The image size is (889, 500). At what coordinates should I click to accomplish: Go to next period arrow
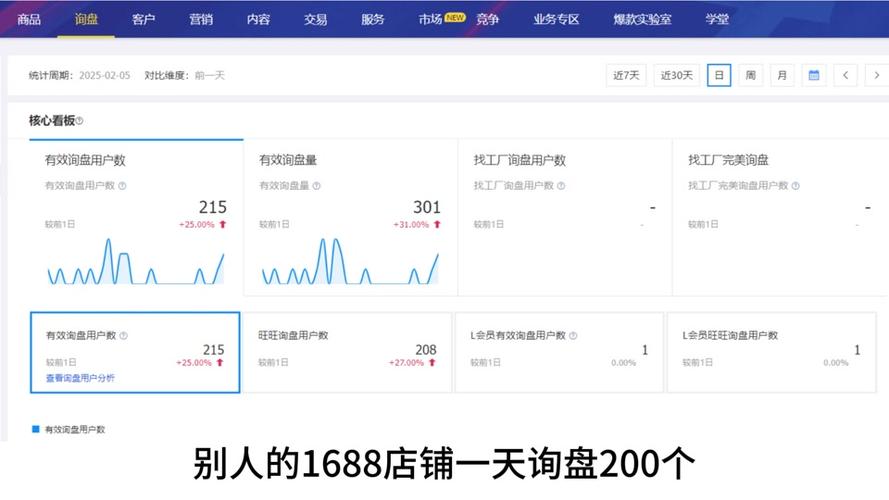click(x=877, y=75)
